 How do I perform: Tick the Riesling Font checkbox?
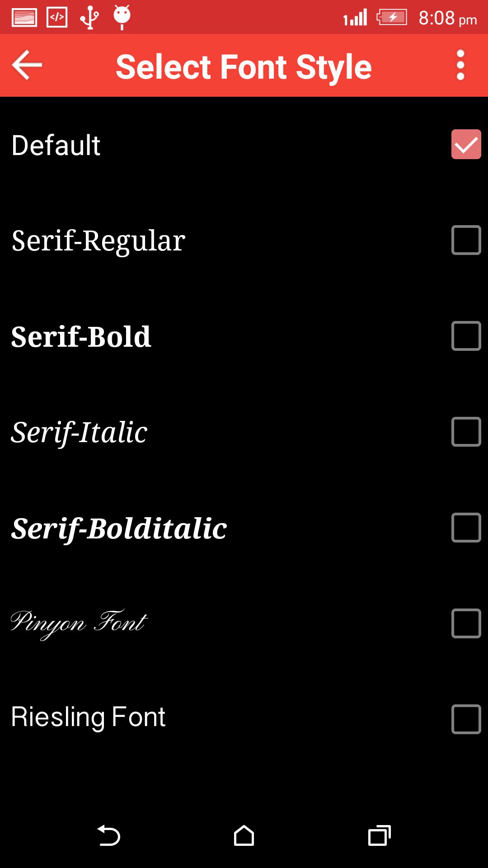click(x=466, y=719)
